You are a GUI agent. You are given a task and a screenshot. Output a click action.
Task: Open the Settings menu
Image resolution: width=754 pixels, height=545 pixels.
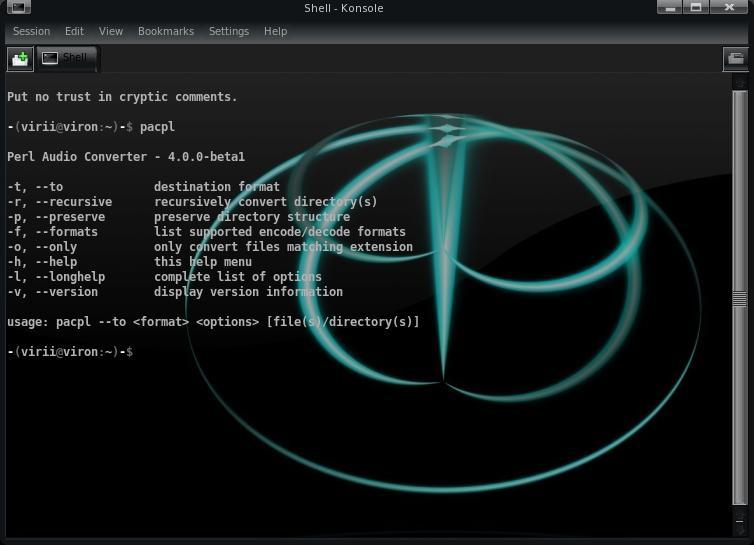click(229, 31)
